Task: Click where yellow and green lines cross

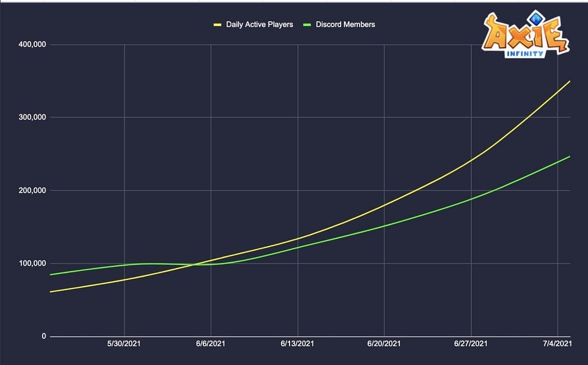Action: 194,265
